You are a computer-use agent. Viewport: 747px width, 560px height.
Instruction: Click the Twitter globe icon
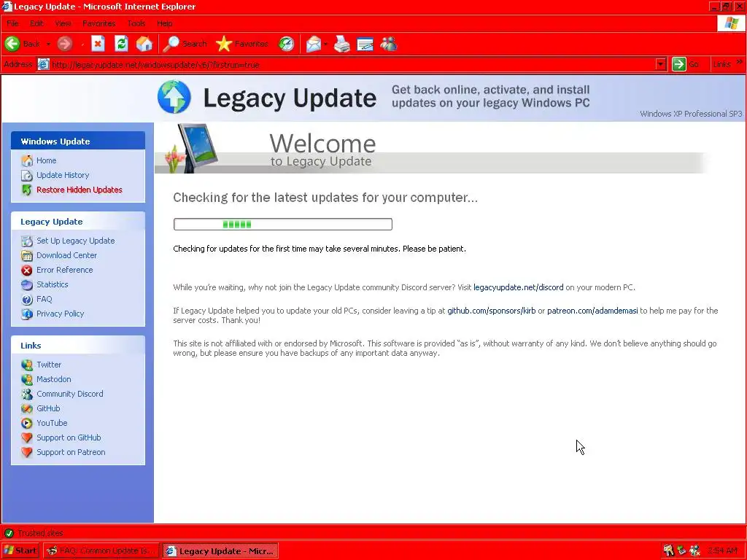(x=27, y=365)
